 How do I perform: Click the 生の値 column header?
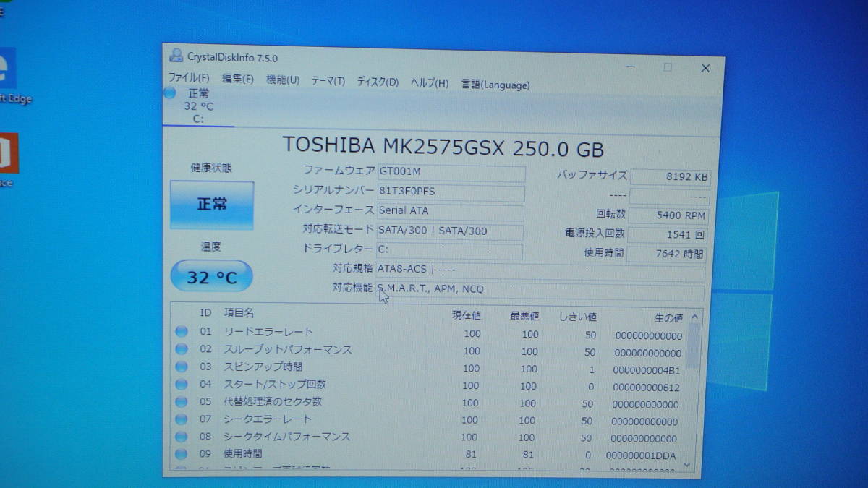pyautogui.click(x=668, y=318)
